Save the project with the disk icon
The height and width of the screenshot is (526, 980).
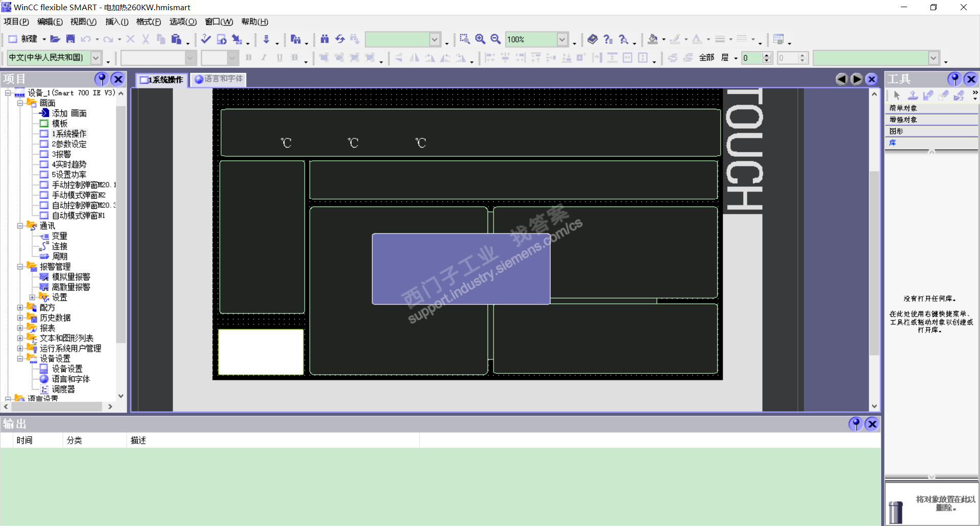pyautogui.click(x=70, y=39)
